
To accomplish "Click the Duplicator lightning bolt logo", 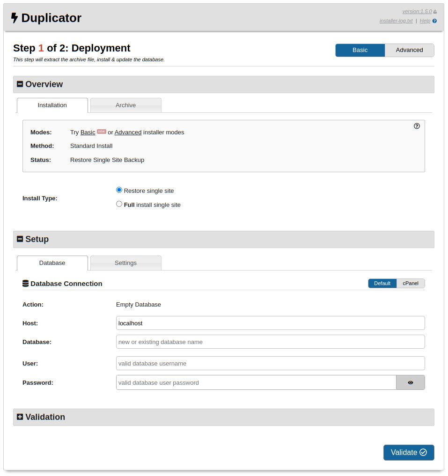I will pyautogui.click(x=14, y=18).
